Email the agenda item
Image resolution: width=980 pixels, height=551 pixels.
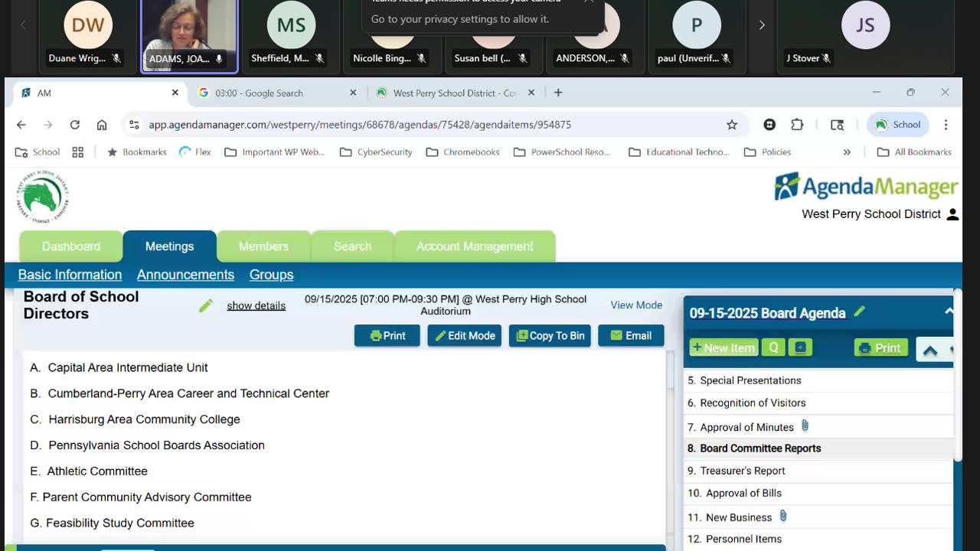click(631, 336)
